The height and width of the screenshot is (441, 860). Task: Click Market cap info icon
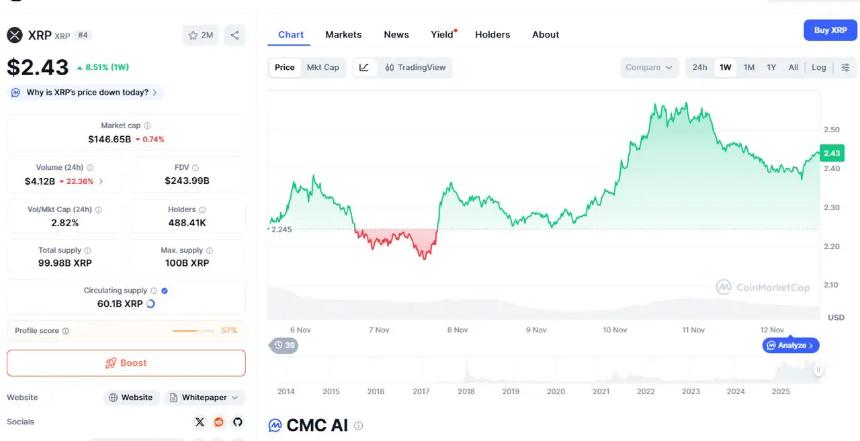[x=147, y=126]
